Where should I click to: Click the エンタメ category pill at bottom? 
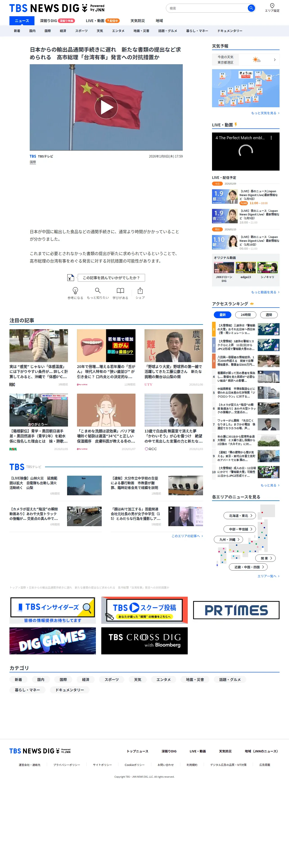[163, 680]
